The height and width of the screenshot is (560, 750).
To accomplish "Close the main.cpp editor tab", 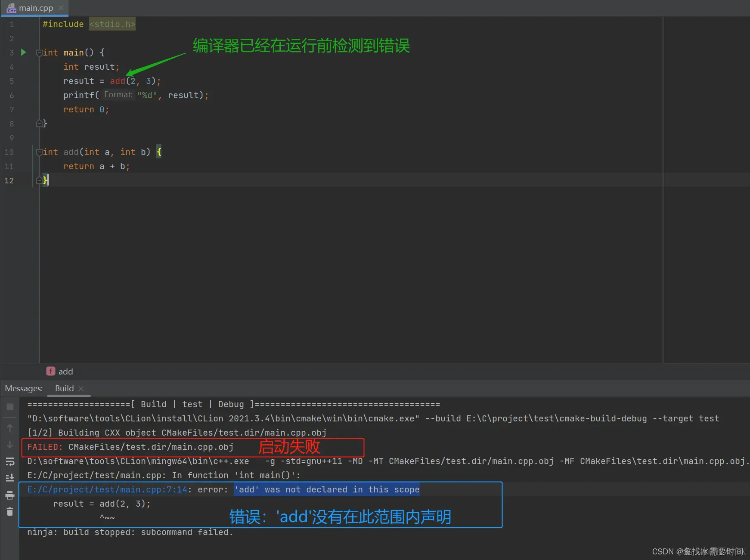I will coord(61,8).
